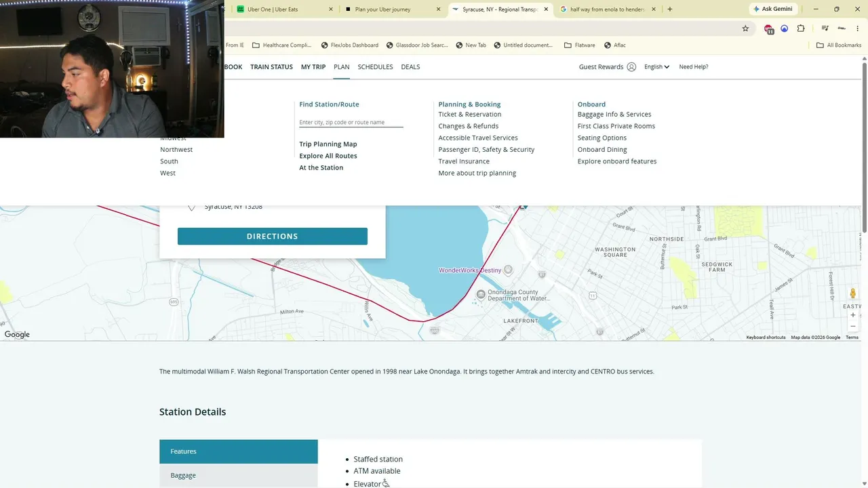
Task: Open the media control icon in toolbar
Action: [x=825, y=28]
